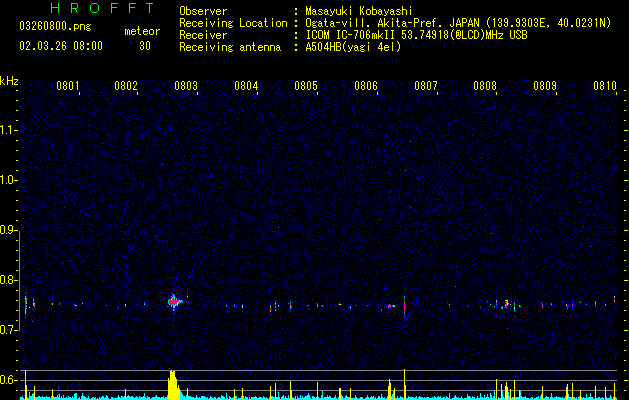Click observer name Masayuki Kobayashi
The image size is (629, 400).
point(359,11)
